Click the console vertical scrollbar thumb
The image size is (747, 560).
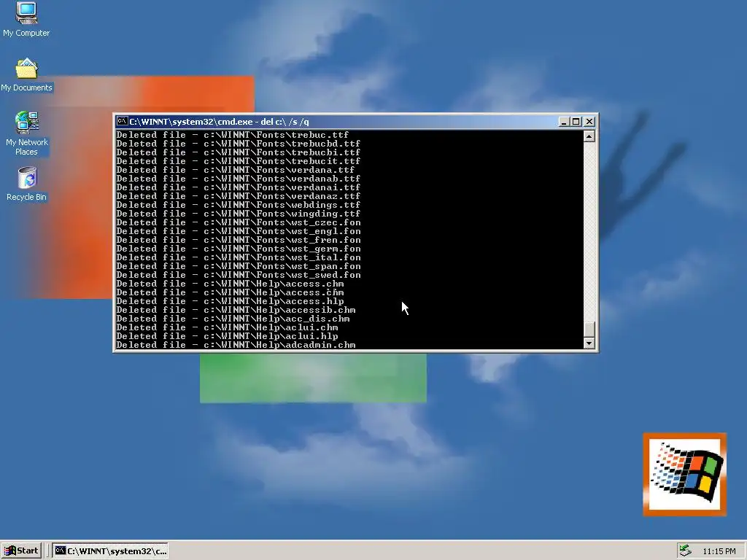(589, 330)
